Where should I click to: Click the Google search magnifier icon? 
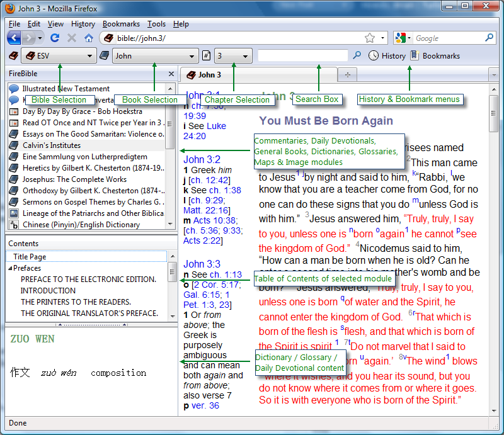[490, 38]
